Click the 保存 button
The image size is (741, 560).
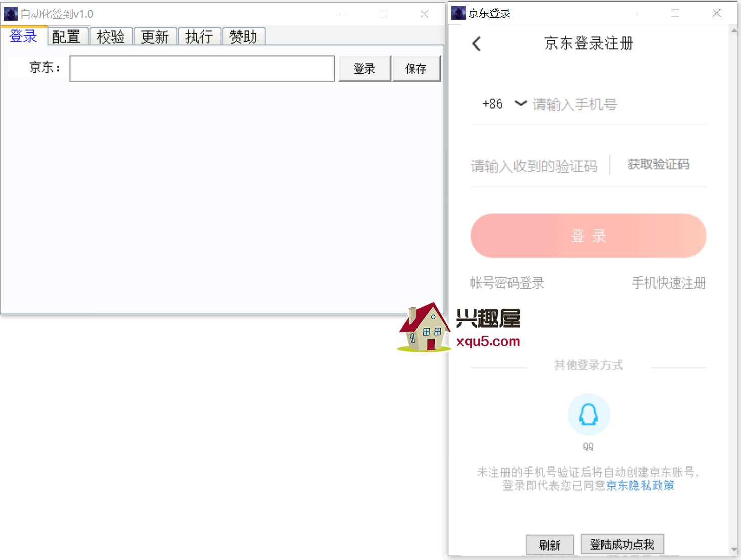tap(416, 68)
